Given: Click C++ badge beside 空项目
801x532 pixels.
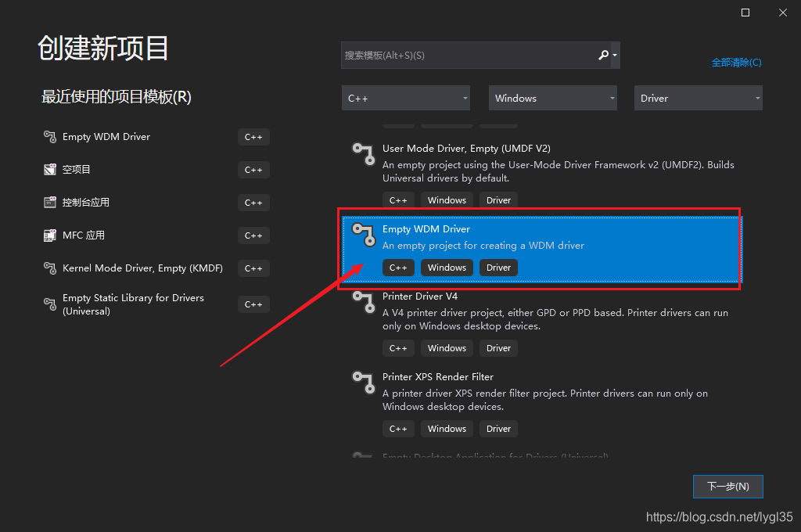Looking at the screenshot, I should tap(253, 170).
